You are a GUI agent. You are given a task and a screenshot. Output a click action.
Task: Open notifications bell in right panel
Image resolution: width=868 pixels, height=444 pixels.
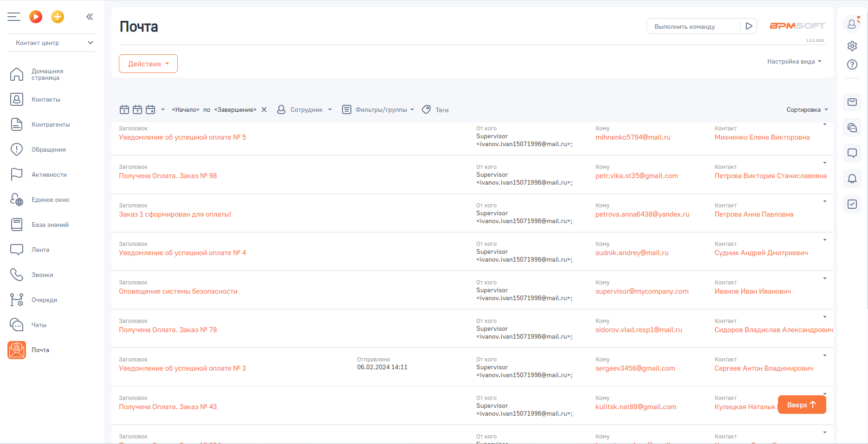[852, 179]
